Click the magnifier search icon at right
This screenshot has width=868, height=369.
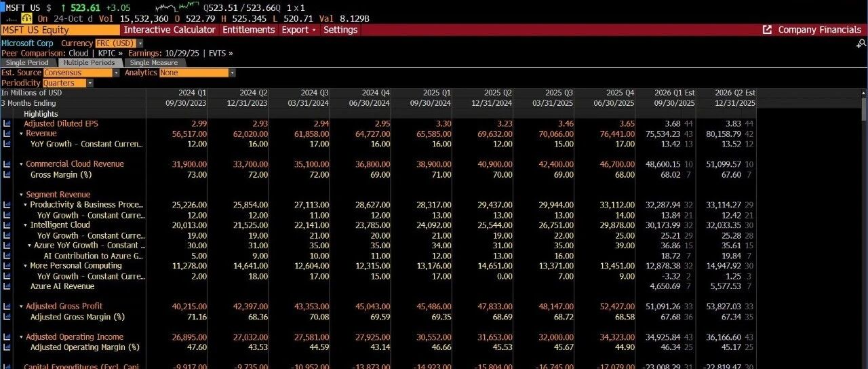861,43
